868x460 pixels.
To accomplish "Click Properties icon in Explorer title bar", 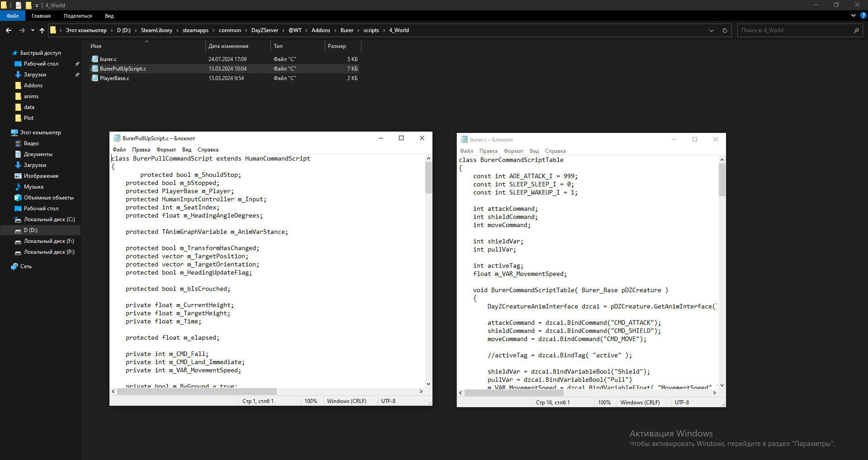I will (19, 5).
